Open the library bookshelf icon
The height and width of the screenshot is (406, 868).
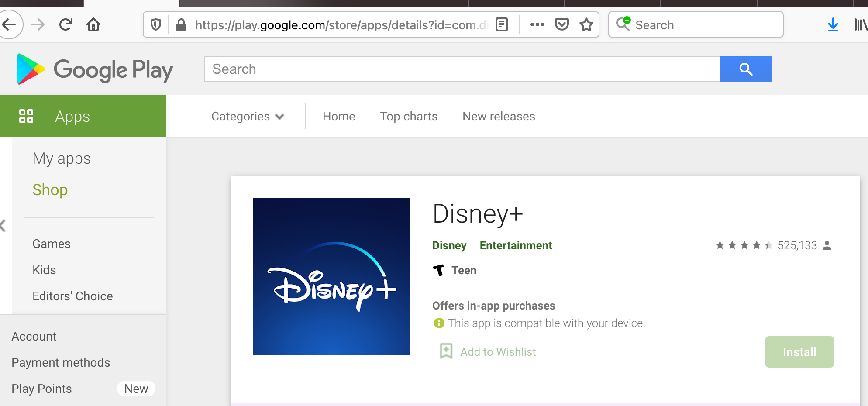point(861,25)
